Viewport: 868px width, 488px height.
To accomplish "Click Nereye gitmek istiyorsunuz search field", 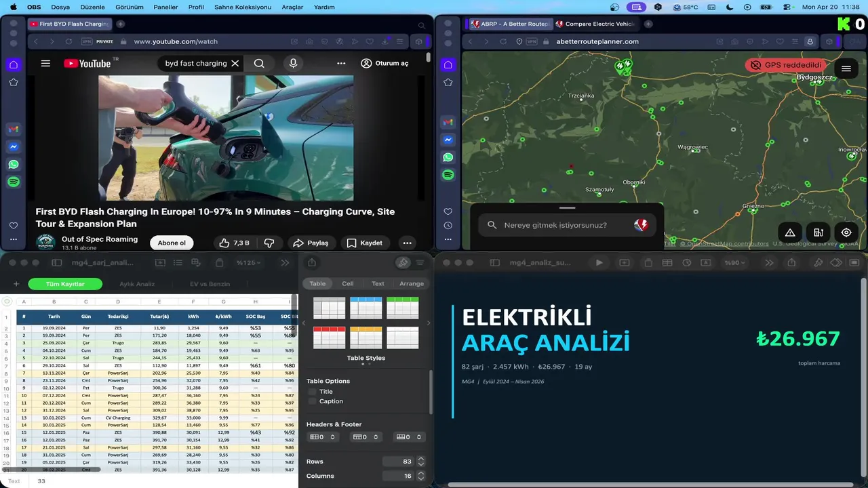I will pos(568,225).
